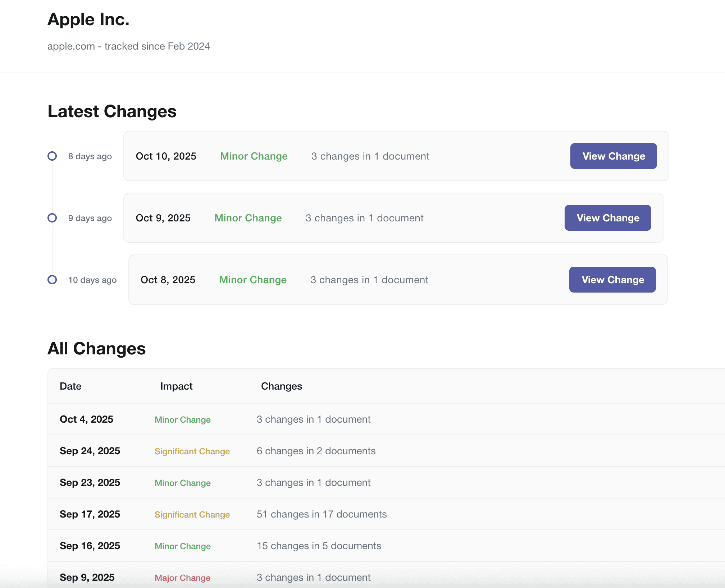Click the Significant Change label for Sep 24
The height and width of the screenshot is (588, 725).
tap(192, 451)
